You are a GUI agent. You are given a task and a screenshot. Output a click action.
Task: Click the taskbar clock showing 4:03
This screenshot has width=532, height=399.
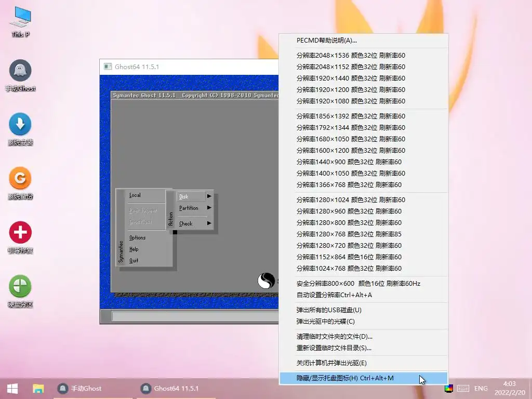pos(510,389)
